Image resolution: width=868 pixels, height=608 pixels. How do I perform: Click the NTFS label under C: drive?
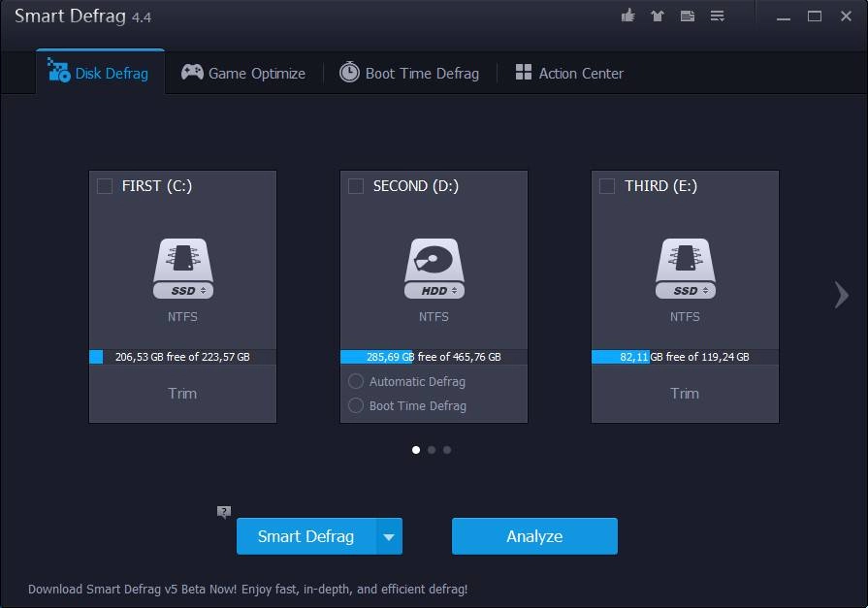tap(182, 317)
